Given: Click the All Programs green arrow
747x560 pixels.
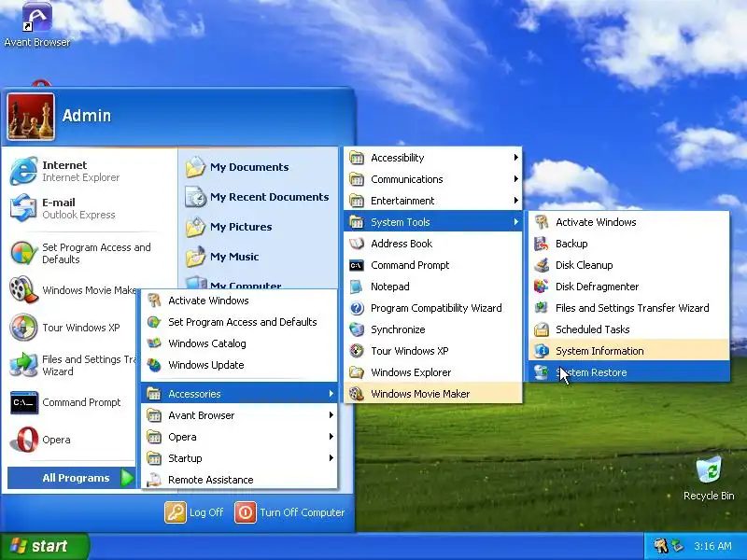Looking at the screenshot, I should 127,478.
